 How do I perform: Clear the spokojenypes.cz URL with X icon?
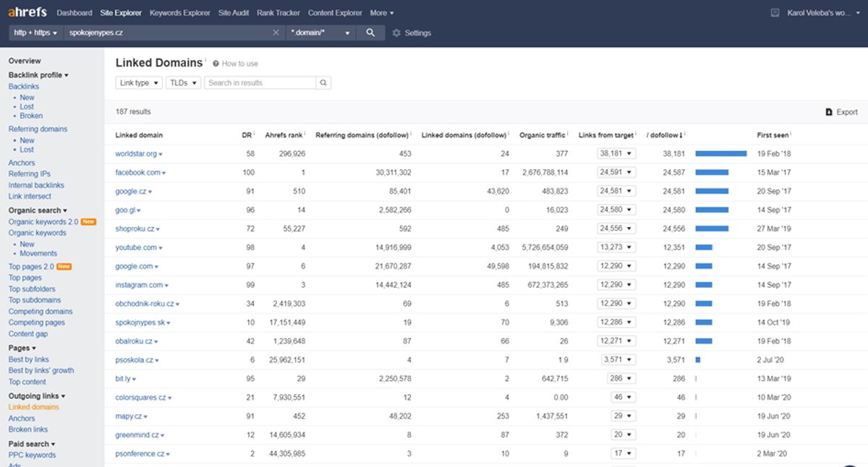[276, 33]
